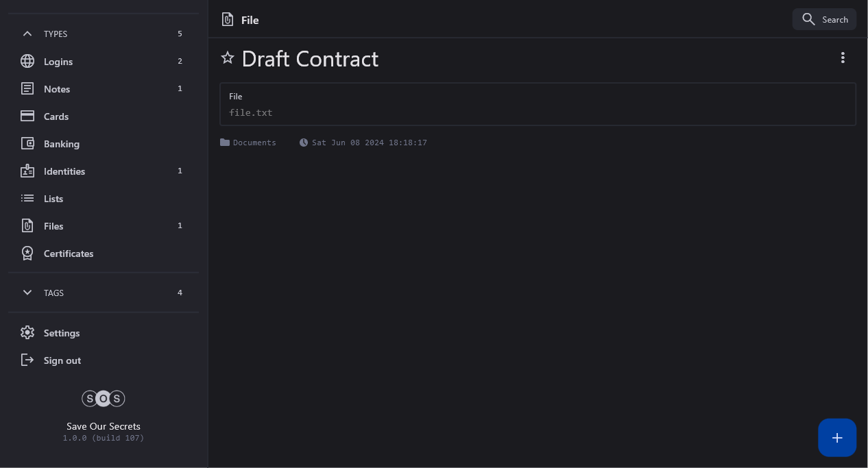Image resolution: width=868 pixels, height=468 pixels.
Task: Toggle favorite star for Draft Contract
Action: click(228, 58)
